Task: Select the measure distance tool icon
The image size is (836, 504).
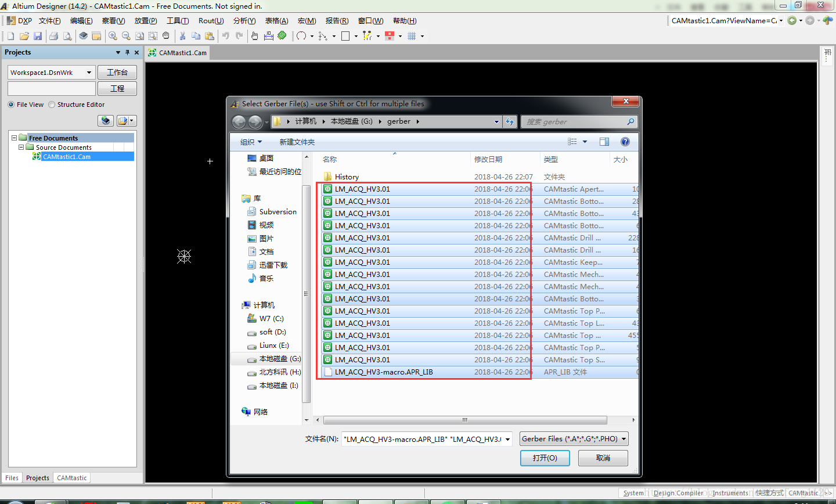Action: 268,36
